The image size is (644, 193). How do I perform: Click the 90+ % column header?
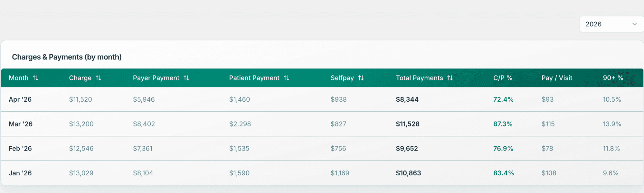point(613,78)
